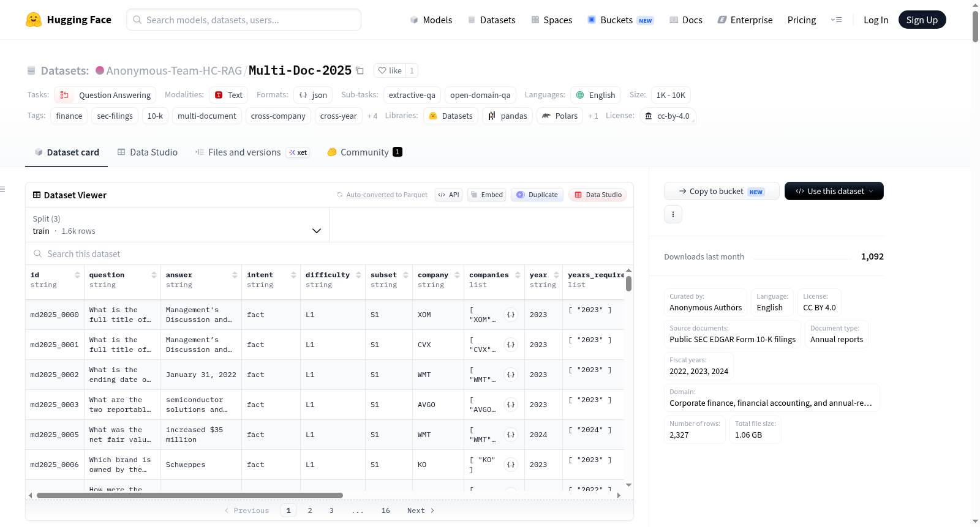Sort by the company column
The width and height of the screenshot is (980, 527).
click(457, 275)
